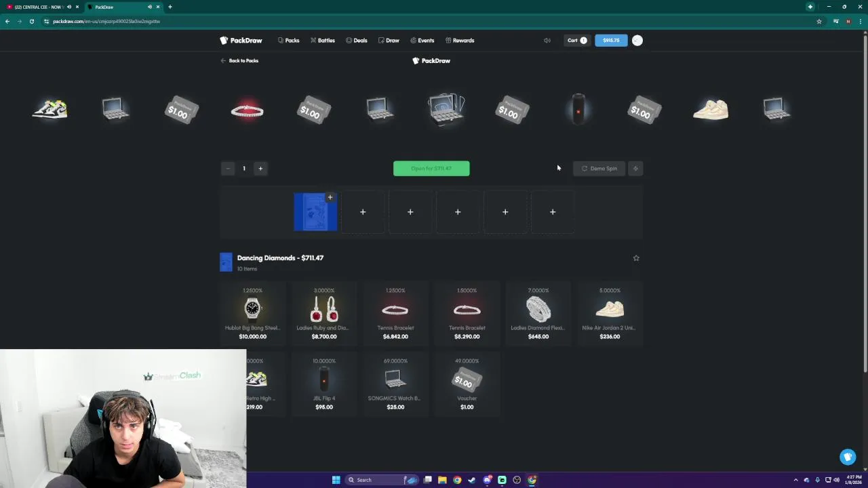
Task: Select the $6,842.00 Tennis Bracelet item
Action: [395, 314]
